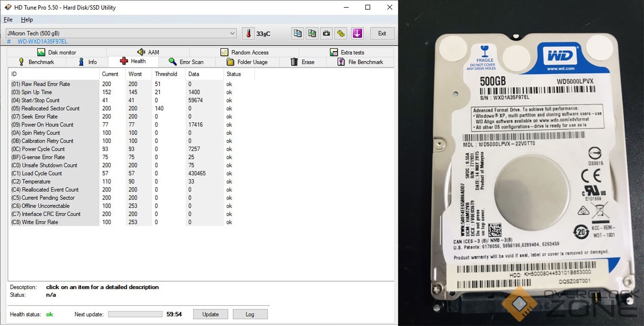The height and width of the screenshot is (326, 644).
Task: Open the Random Access tab
Action: [244, 52]
